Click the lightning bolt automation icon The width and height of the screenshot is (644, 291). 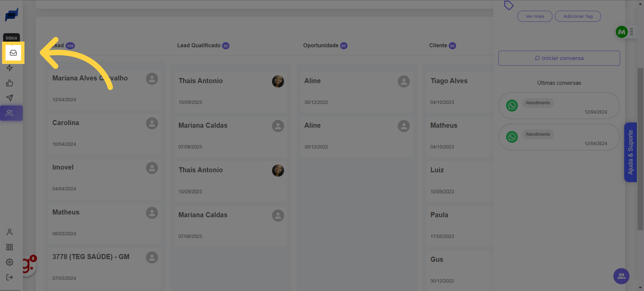(x=10, y=68)
